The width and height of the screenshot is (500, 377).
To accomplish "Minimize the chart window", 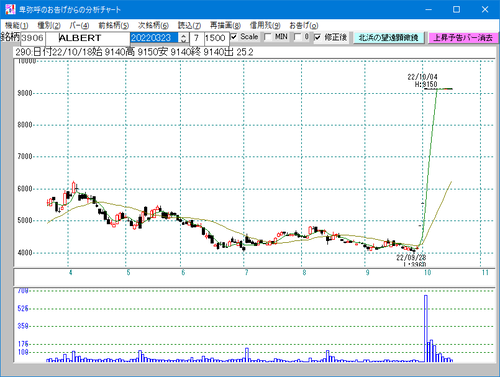I will pyautogui.click(x=428, y=10).
